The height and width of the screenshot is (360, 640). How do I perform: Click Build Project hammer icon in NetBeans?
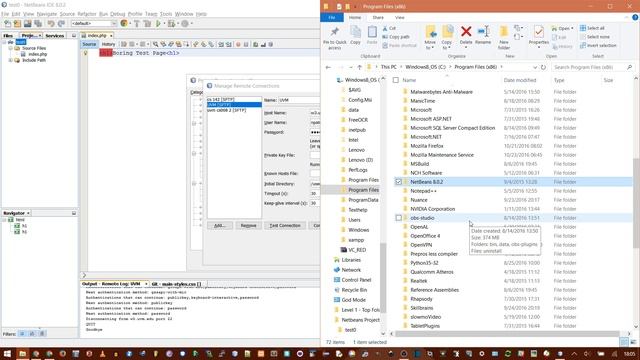pyautogui.click(x=137, y=24)
